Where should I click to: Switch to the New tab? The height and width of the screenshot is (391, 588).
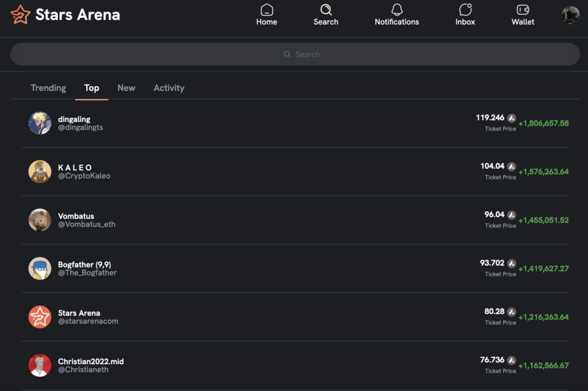pyautogui.click(x=126, y=88)
